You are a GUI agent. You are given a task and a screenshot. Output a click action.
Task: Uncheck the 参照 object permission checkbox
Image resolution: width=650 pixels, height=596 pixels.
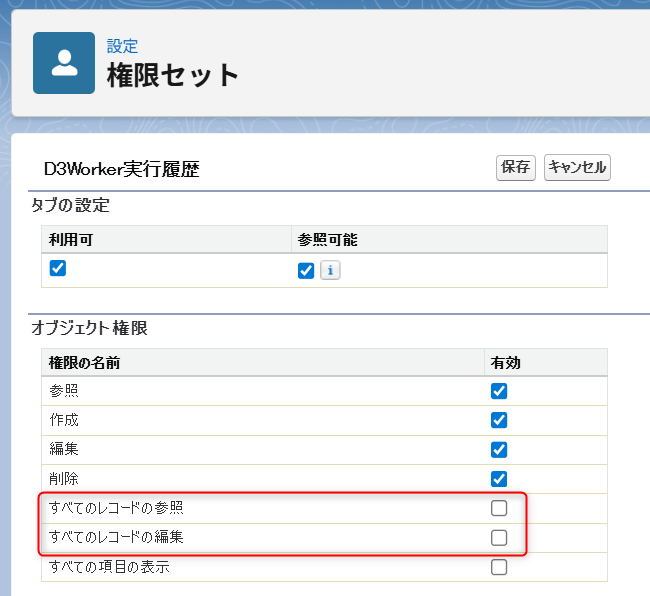499,391
